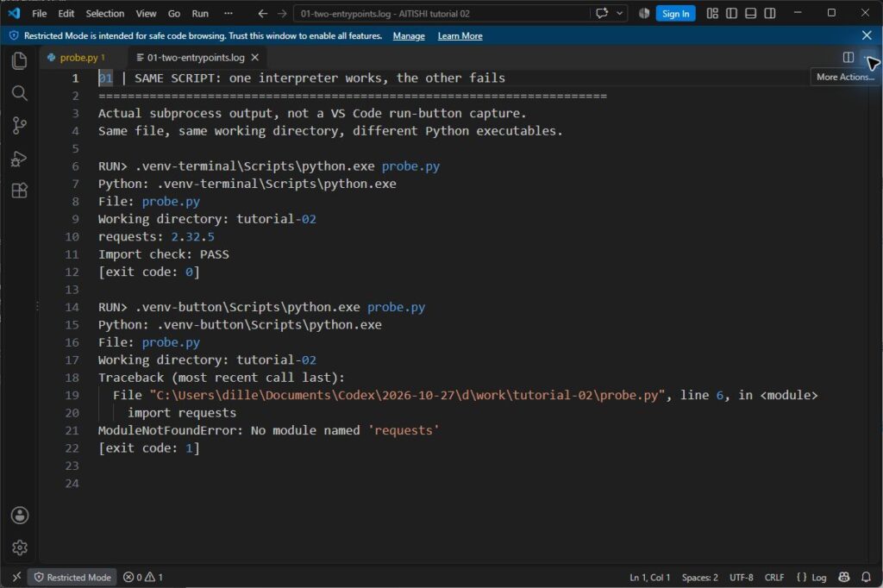Open the File menu

coord(40,14)
